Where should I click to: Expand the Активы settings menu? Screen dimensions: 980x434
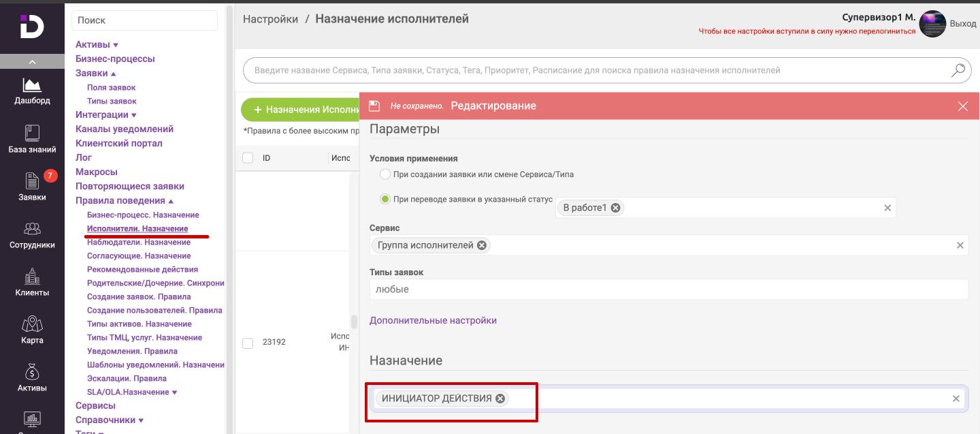[97, 45]
